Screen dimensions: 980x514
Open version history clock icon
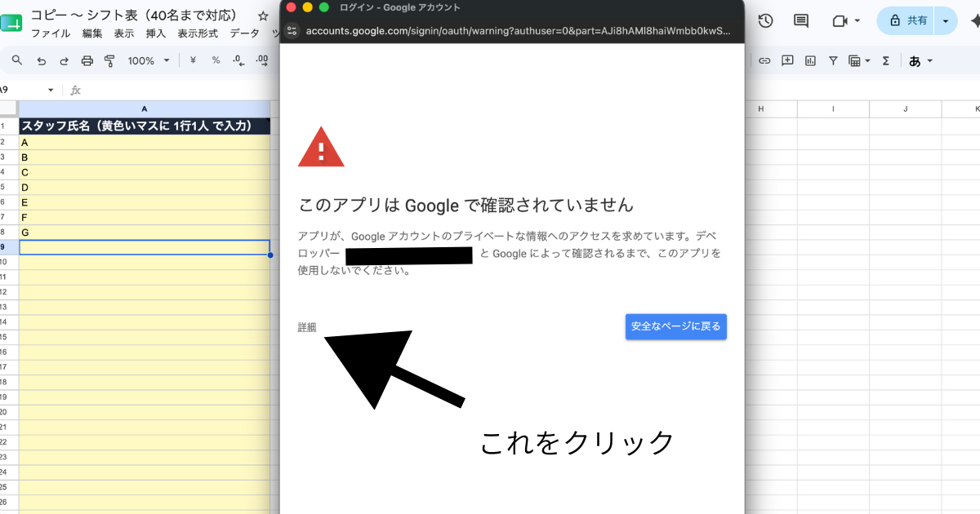(x=765, y=21)
